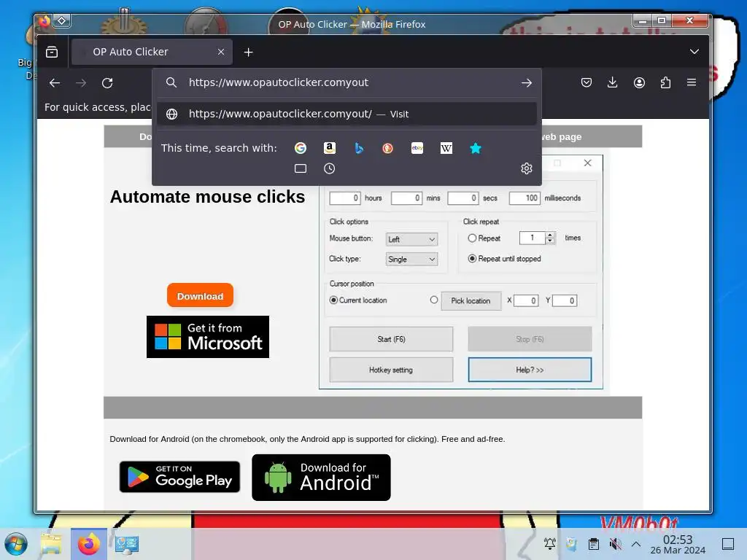Screen dimensions: 747x560
Task: Reload the page with the refresh icon
Action: pos(107,83)
